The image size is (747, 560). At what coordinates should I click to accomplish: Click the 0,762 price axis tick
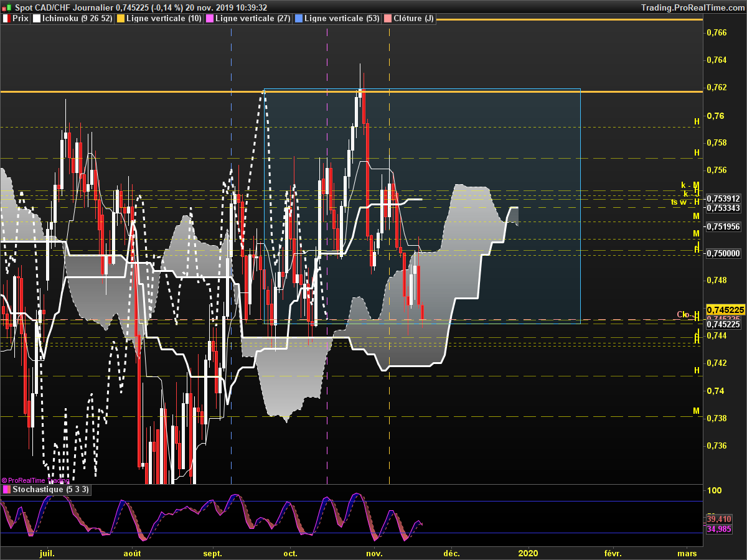tap(716, 87)
